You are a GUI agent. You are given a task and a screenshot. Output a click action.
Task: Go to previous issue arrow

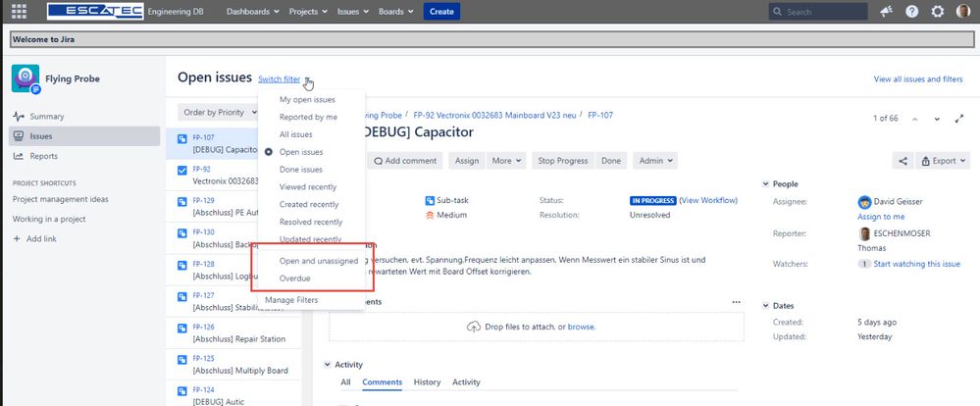coord(915,118)
